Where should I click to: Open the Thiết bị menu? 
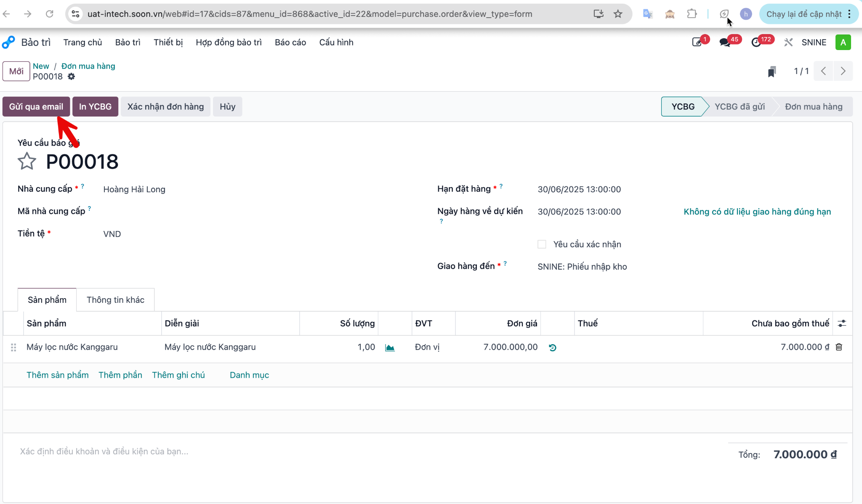[x=168, y=42]
